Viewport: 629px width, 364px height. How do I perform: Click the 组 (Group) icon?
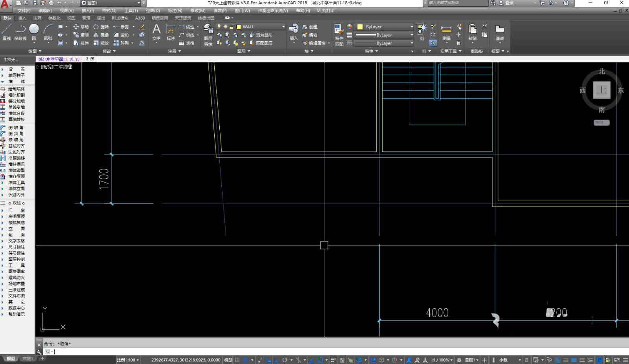[422, 32]
